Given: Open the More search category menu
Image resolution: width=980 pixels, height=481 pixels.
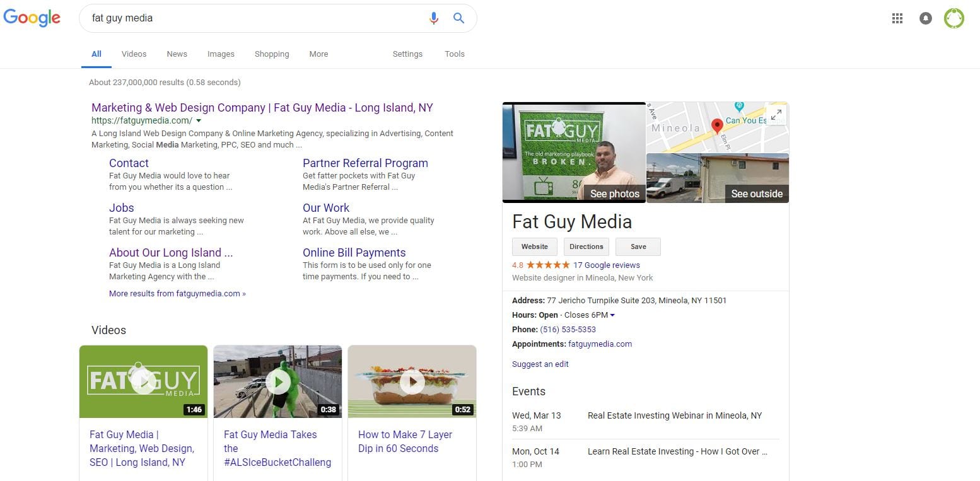Looking at the screenshot, I should (x=318, y=54).
